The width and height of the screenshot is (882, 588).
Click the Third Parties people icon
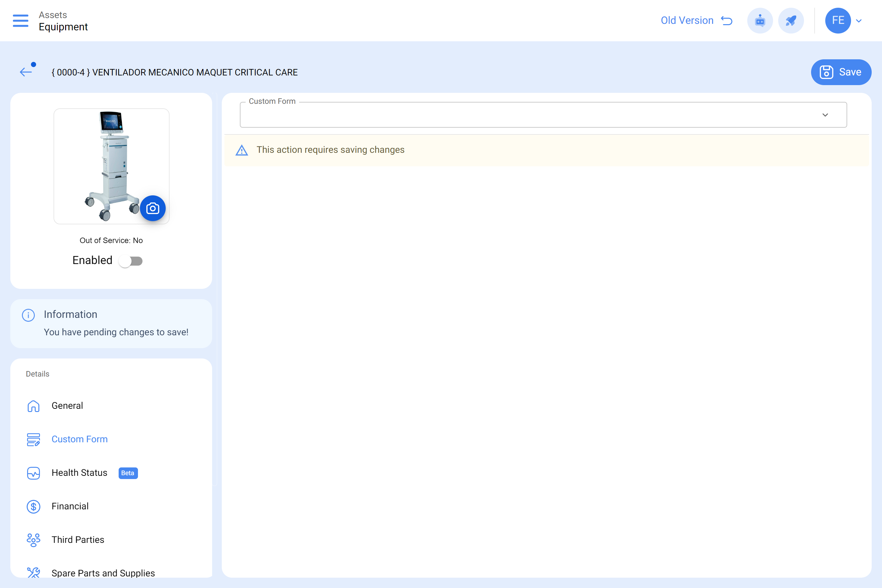[34, 540]
